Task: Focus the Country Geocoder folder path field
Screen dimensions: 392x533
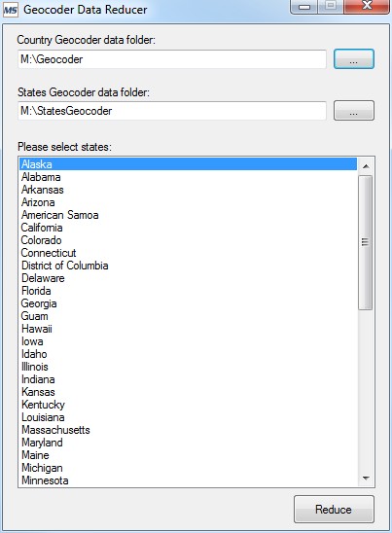Action: pos(172,59)
